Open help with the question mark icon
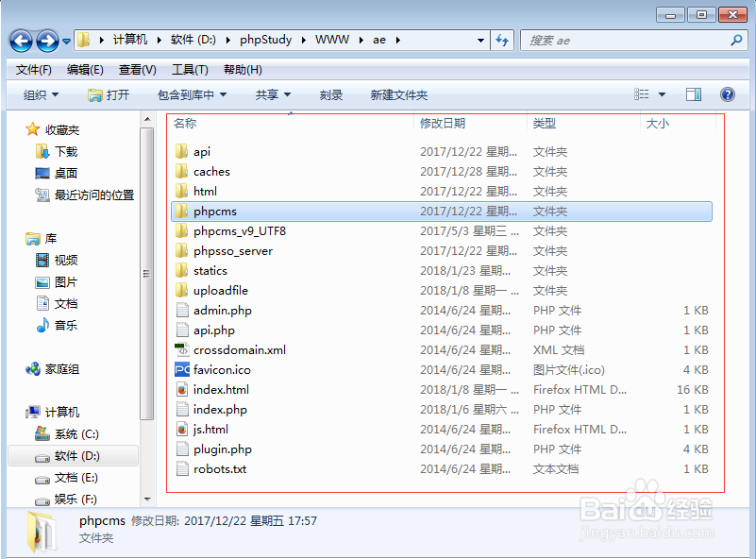The image size is (756, 559). click(727, 94)
